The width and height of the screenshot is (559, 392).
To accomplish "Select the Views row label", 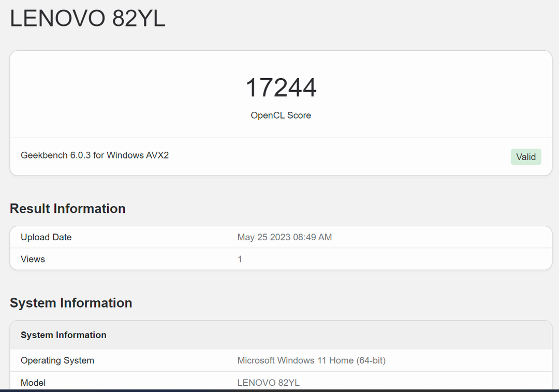I will (33, 259).
